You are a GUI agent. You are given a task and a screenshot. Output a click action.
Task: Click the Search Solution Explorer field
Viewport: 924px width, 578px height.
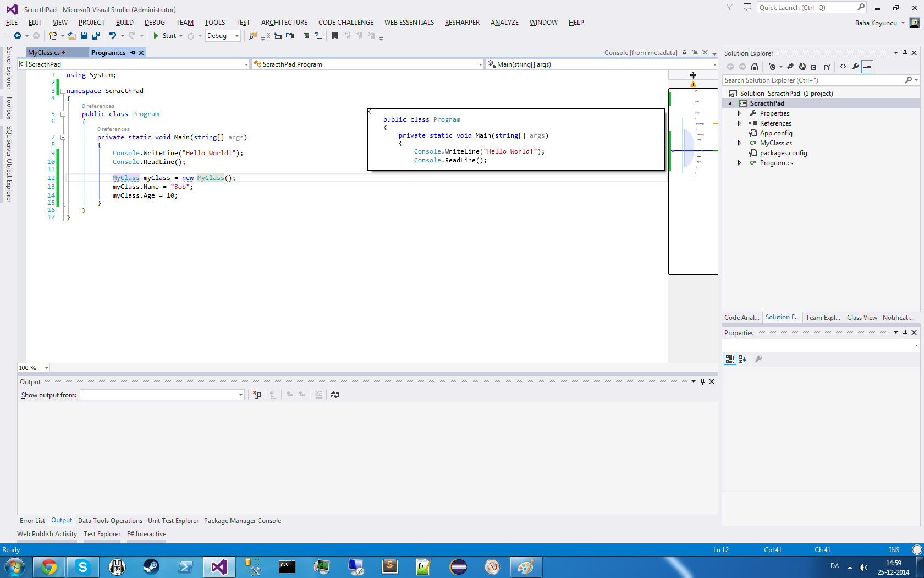tap(813, 80)
